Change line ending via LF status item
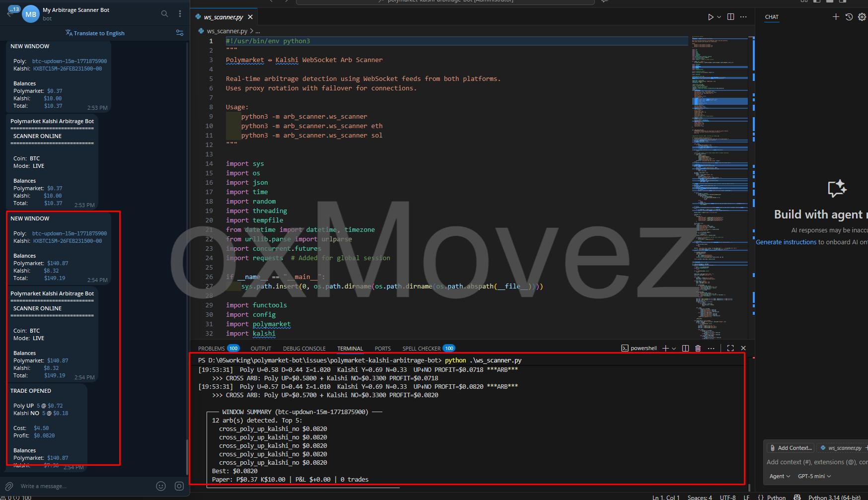 pyautogui.click(x=746, y=497)
